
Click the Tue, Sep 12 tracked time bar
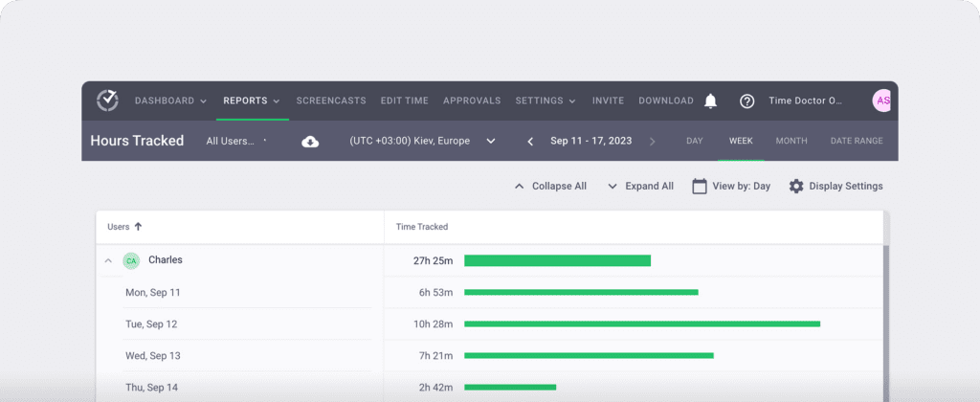click(x=642, y=324)
